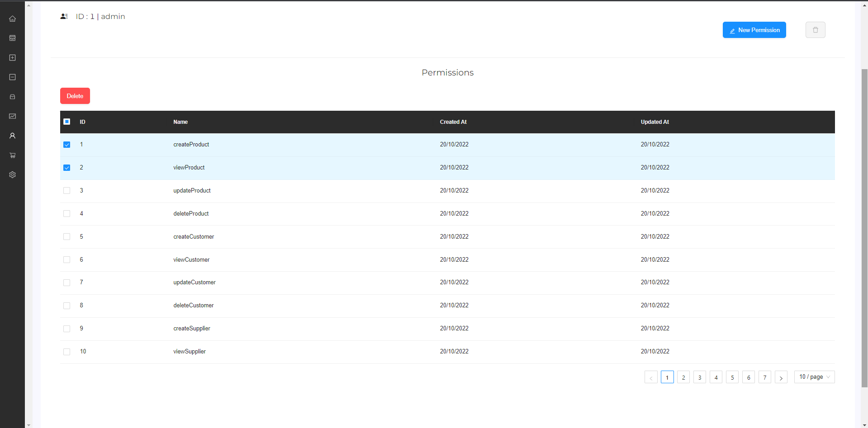Toggle the select-all checkbox in header
Screen dimensions: 868x428
66,122
